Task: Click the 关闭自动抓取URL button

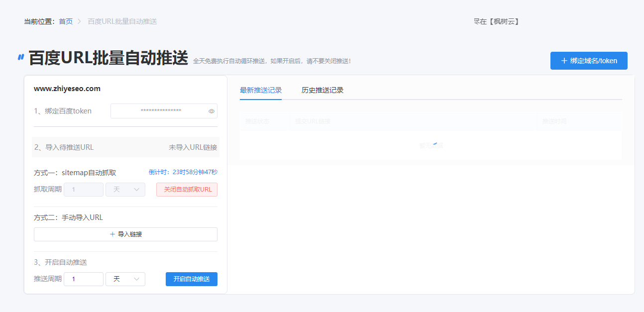Action: click(187, 190)
